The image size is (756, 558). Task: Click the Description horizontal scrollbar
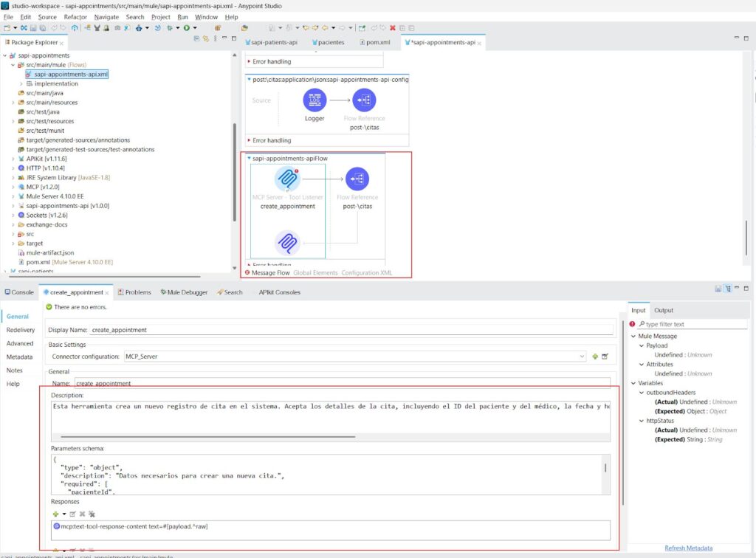(x=207, y=436)
